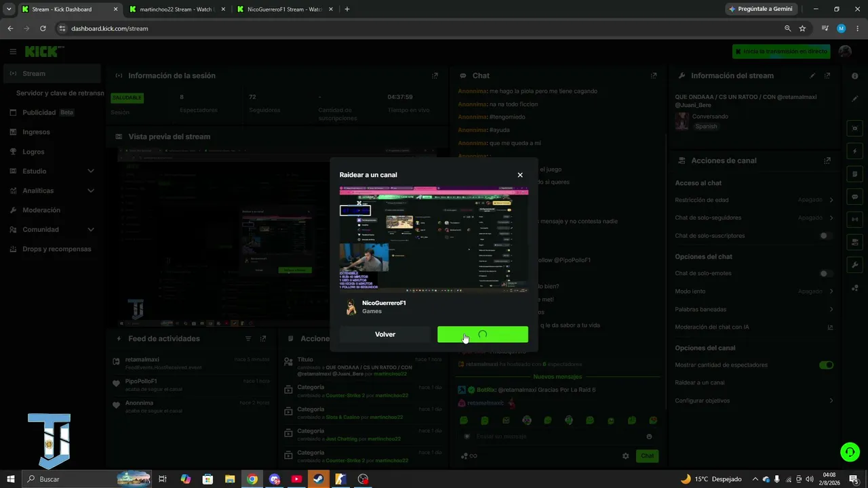868x488 pixels.
Task: Click the Enviar un mensaje chat input
Action: click(557, 436)
